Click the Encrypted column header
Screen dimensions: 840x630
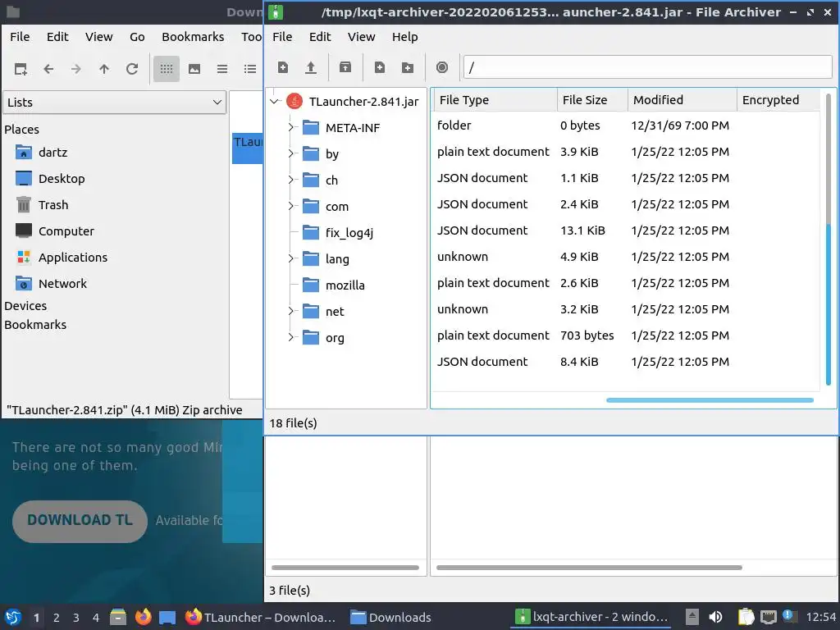(778, 100)
